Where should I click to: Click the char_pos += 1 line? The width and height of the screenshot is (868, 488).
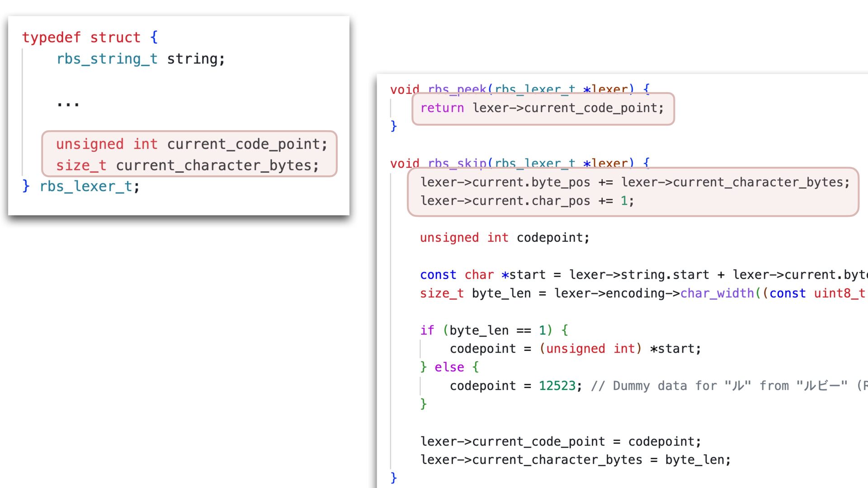[527, 201]
